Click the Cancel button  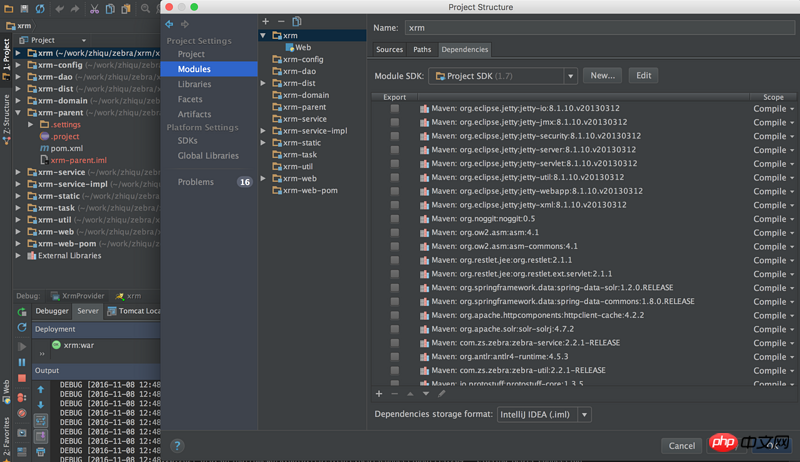[681, 445]
